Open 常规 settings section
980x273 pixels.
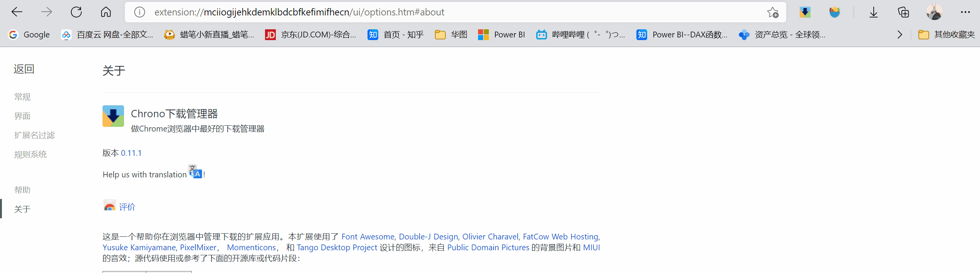[x=22, y=97]
